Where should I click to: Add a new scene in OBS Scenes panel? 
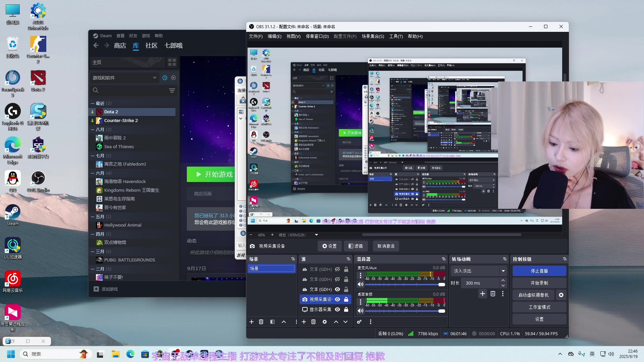point(252,322)
